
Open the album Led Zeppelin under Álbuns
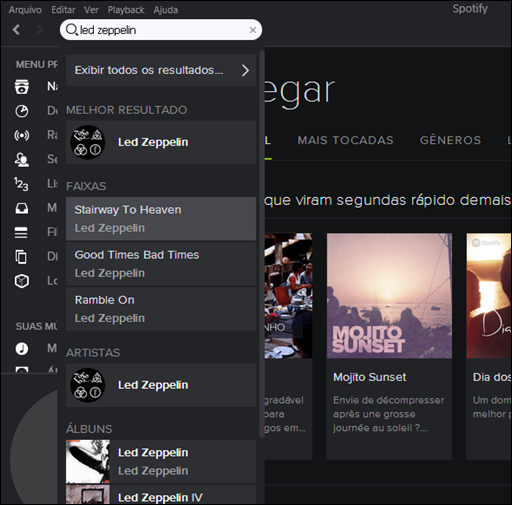[x=161, y=461]
